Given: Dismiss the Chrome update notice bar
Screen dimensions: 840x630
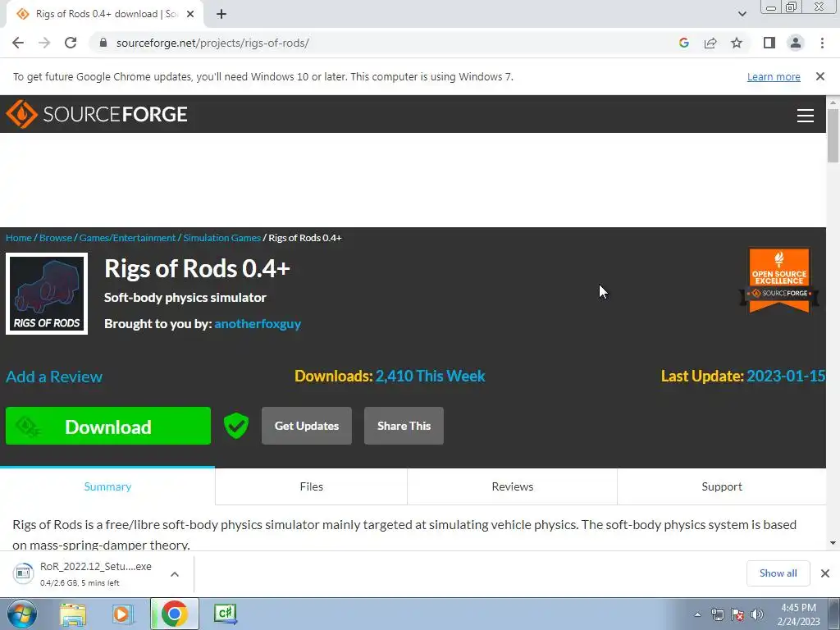Looking at the screenshot, I should (x=819, y=76).
